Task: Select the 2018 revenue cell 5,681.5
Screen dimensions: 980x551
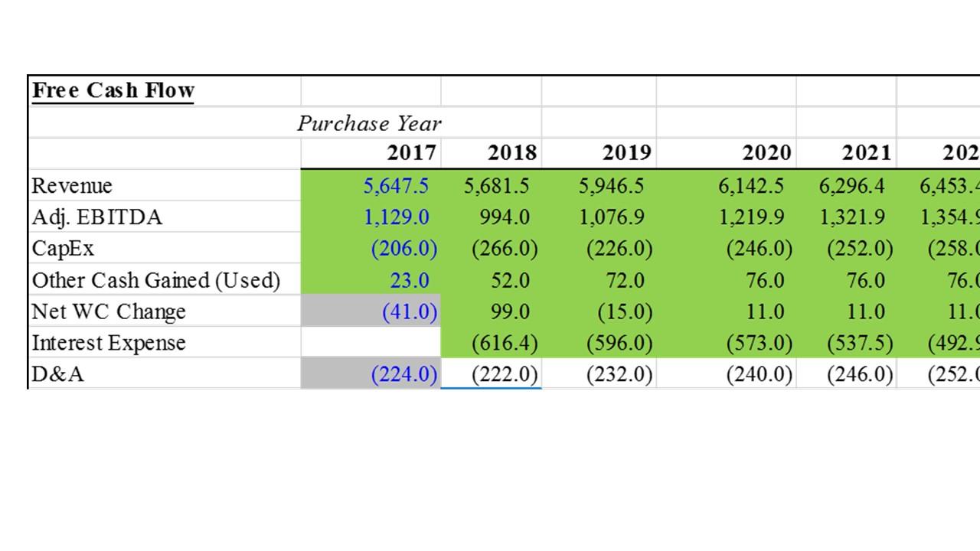Action: click(492, 185)
